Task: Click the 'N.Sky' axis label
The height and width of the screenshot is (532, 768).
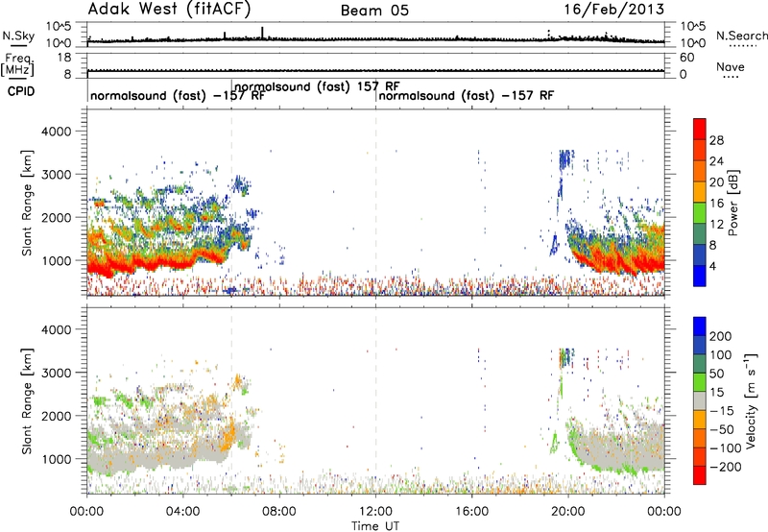Action: (18, 36)
